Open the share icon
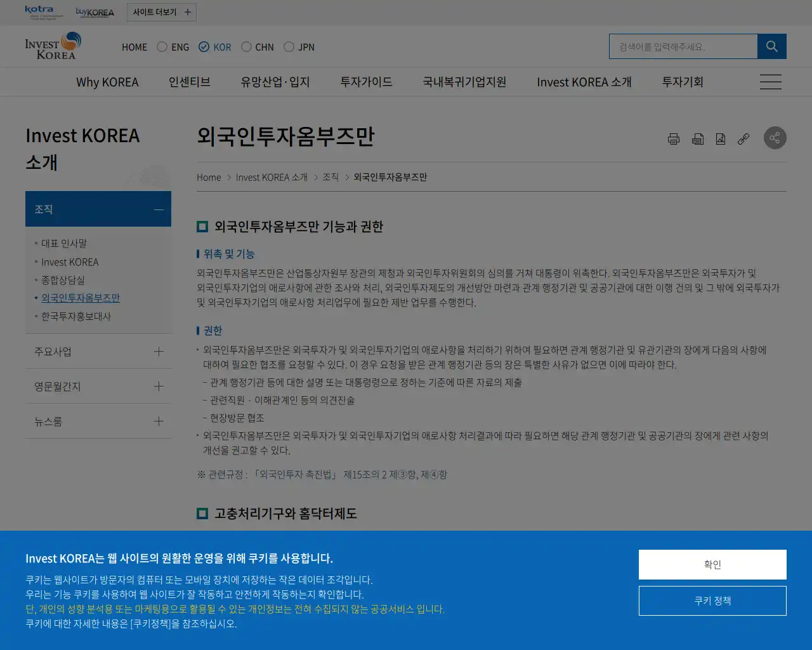Viewport: 812px width, 650px height. coord(775,138)
